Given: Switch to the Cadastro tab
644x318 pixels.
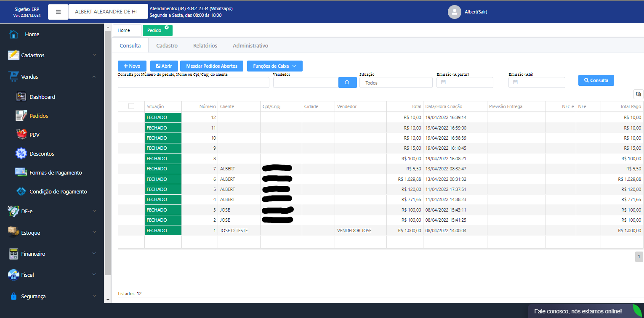Looking at the screenshot, I should 167,45.
